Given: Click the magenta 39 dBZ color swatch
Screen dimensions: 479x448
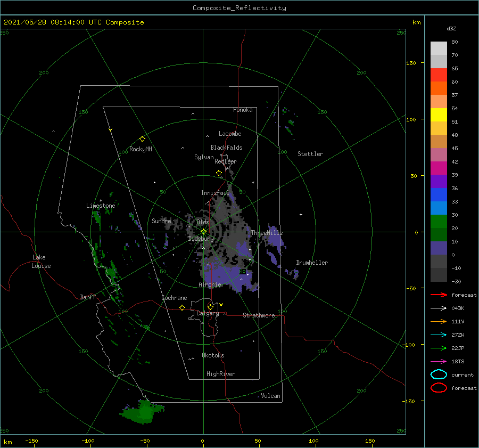Looking at the screenshot, I should click(x=439, y=168).
